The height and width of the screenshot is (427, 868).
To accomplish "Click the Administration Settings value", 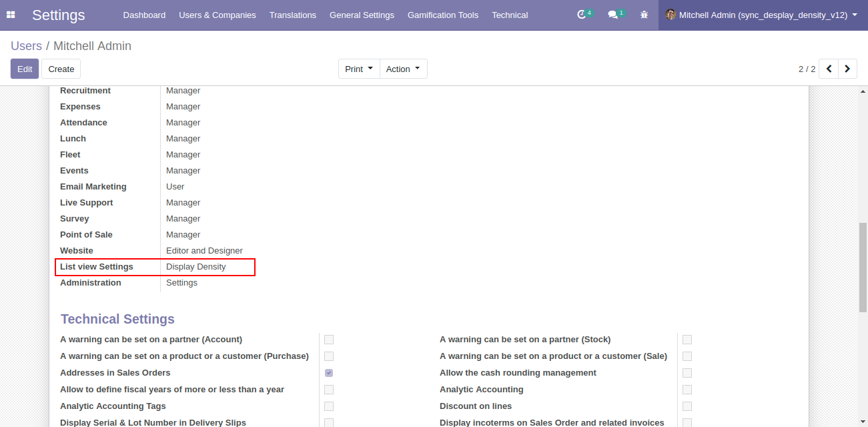I will (181, 283).
